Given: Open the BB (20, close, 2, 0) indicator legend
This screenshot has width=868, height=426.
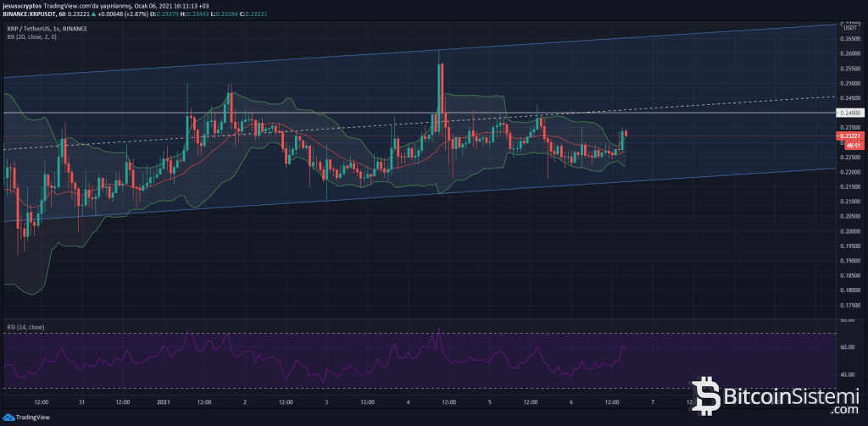Looking at the screenshot, I should coord(31,36).
